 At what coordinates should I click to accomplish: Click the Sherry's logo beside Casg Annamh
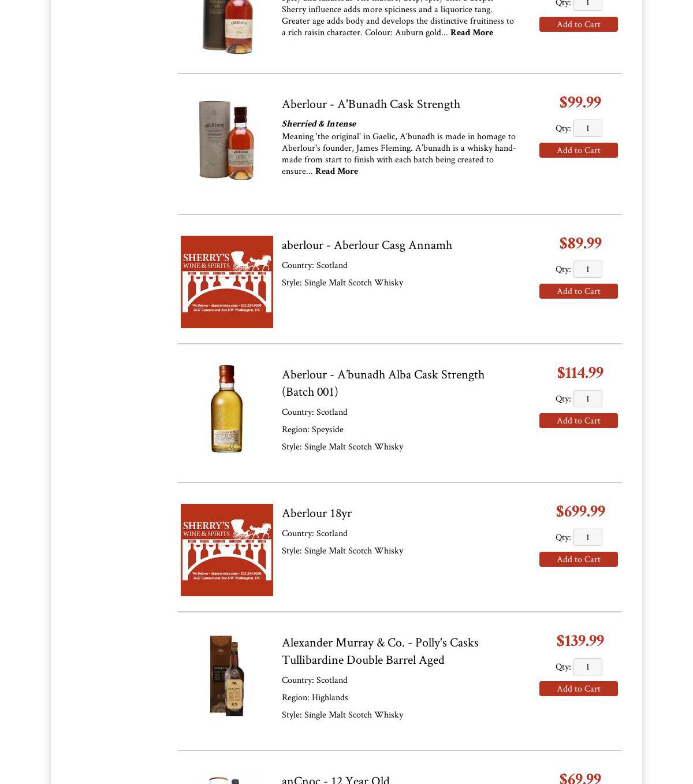click(227, 282)
